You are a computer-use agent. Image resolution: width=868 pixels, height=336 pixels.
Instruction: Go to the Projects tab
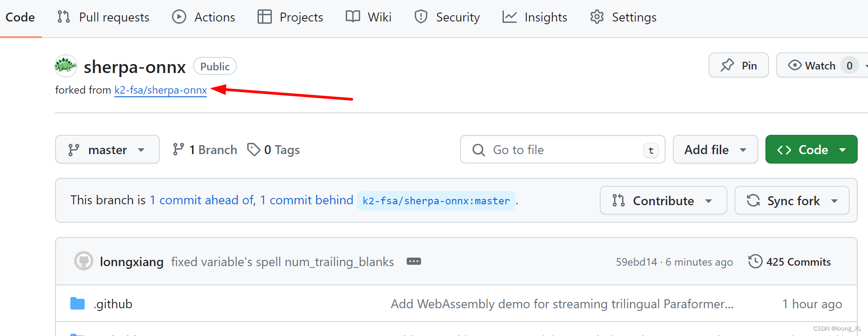pyautogui.click(x=290, y=17)
